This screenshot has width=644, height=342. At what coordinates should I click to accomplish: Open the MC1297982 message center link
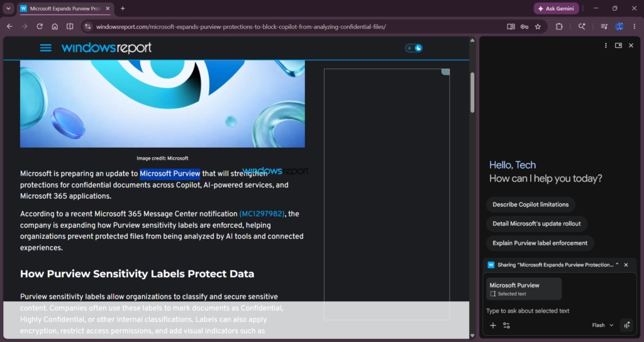pyautogui.click(x=262, y=214)
